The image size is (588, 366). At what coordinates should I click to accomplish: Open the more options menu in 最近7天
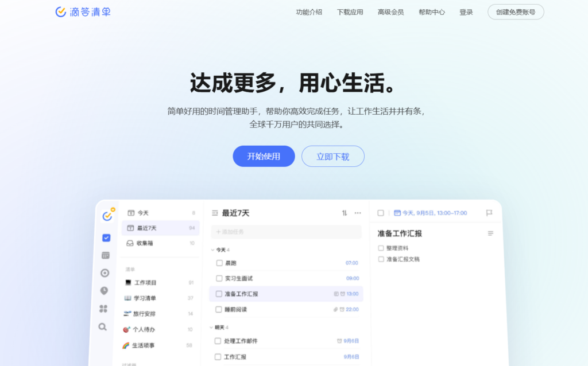coord(357,213)
